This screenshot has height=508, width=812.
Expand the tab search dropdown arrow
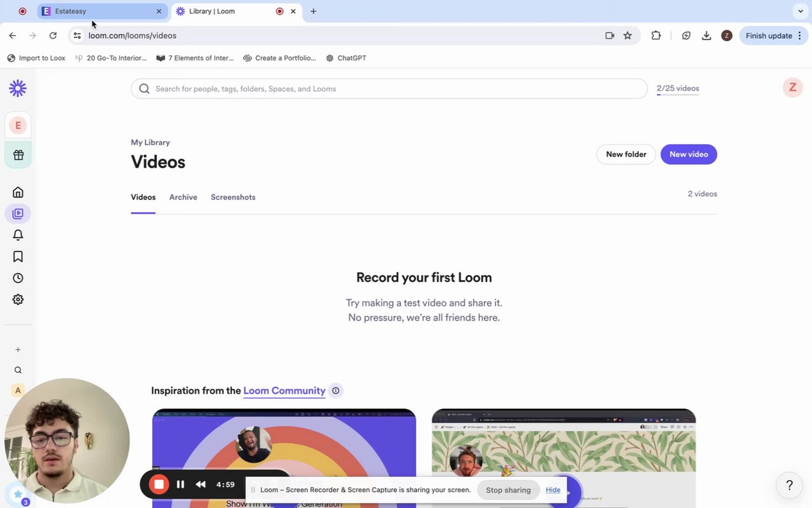[801, 11]
